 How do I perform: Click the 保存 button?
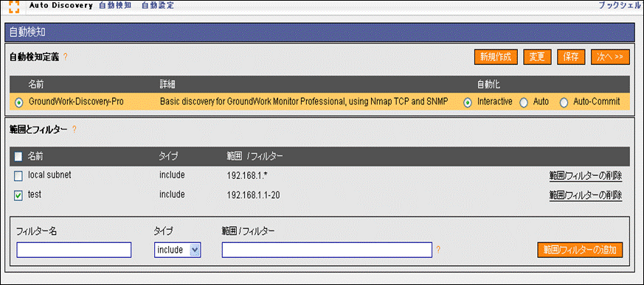coord(571,57)
